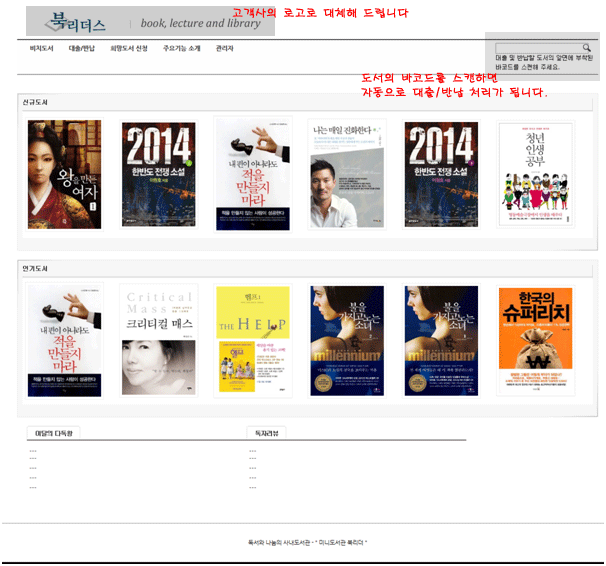Open the 청년 인생 공부 book cover
The width and height of the screenshot is (606, 566).
pyautogui.click(x=536, y=174)
